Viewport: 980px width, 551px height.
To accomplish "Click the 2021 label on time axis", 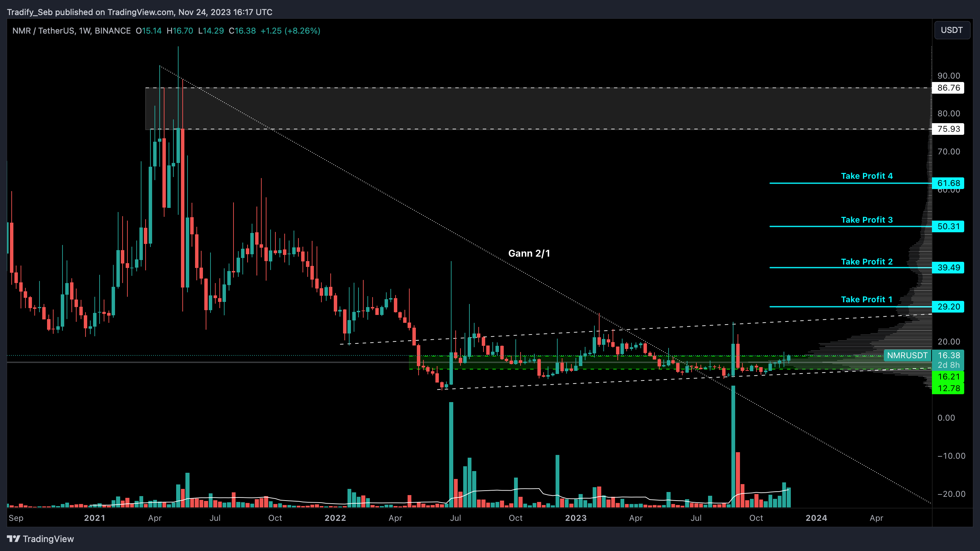I will 94,518.
